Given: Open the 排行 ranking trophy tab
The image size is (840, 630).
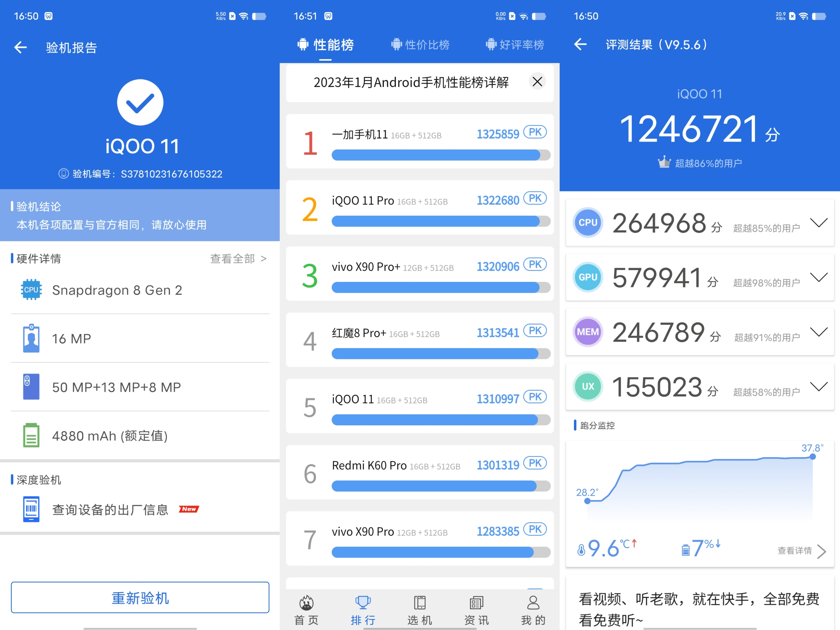Looking at the screenshot, I should [363, 610].
